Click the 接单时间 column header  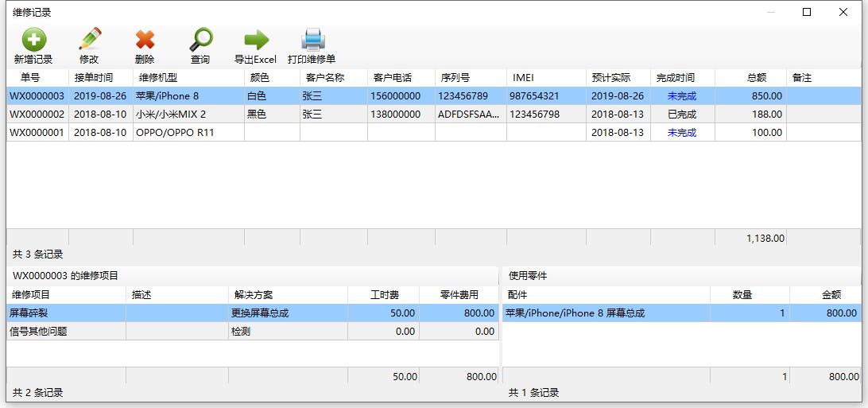point(101,78)
